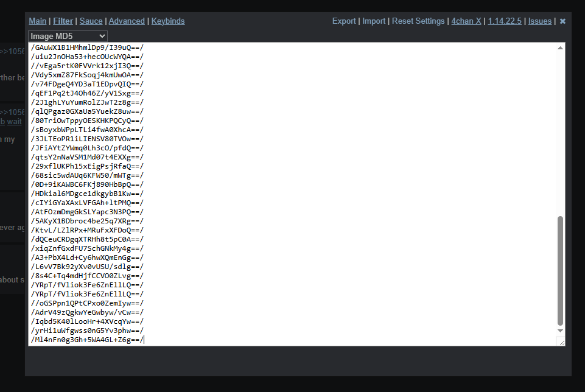The image size is (585, 392).
Task: Click the last line /Ml4nFn0g3Gh+5WA4GL+Z6g==/
Action: coord(87,340)
